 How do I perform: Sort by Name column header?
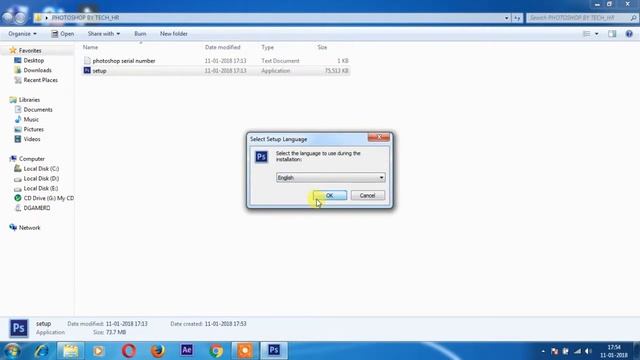[x=91, y=47]
